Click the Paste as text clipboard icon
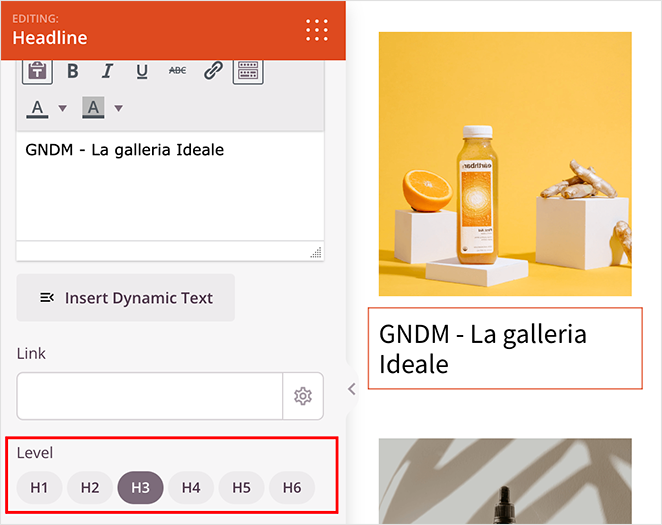 click(x=37, y=71)
